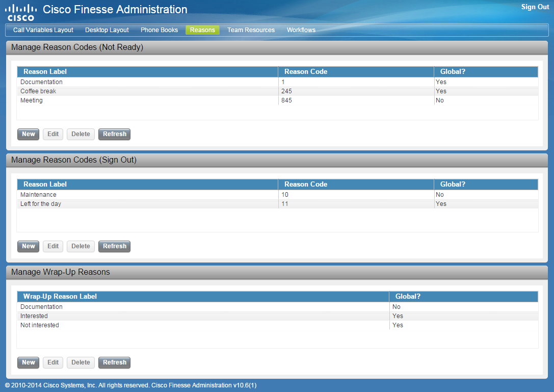Image resolution: width=554 pixels, height=392 pixels.
Task: Create New Wrap-Up reason
Action: [x=28, y=362]
